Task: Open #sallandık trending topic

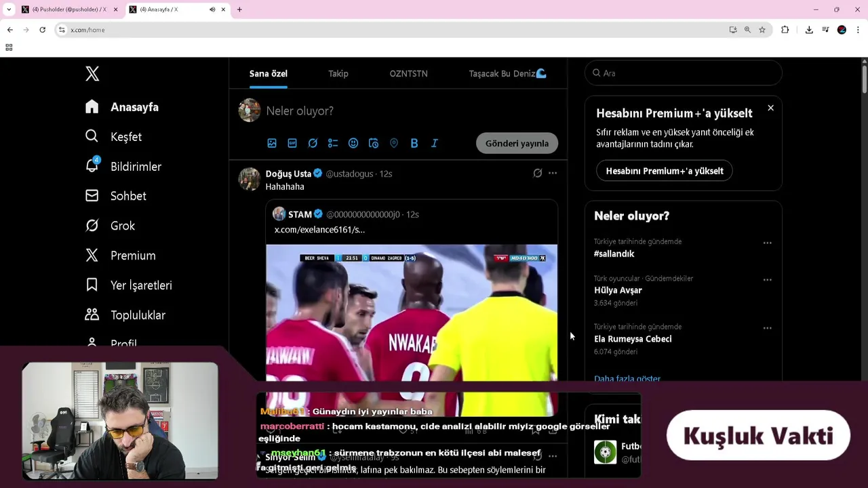Action: [x=614, y=253]
